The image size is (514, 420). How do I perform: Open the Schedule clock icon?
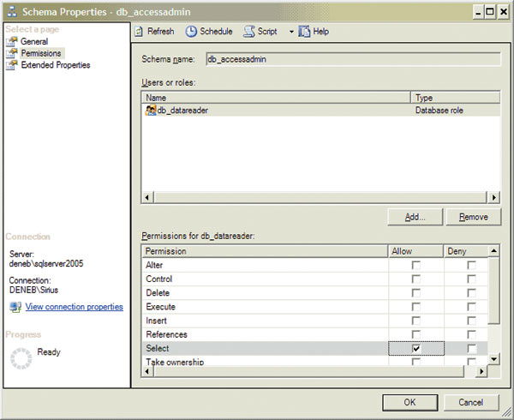tap(191, 32)
